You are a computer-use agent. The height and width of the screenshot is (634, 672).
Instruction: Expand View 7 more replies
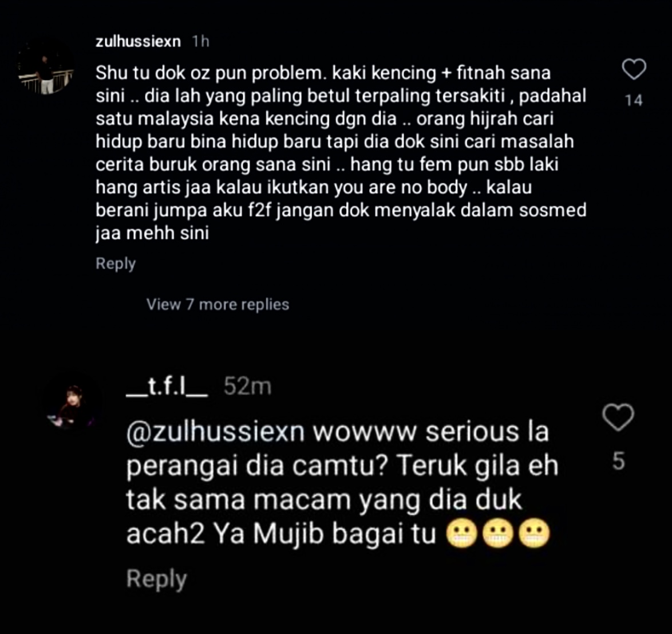point(218,304)
